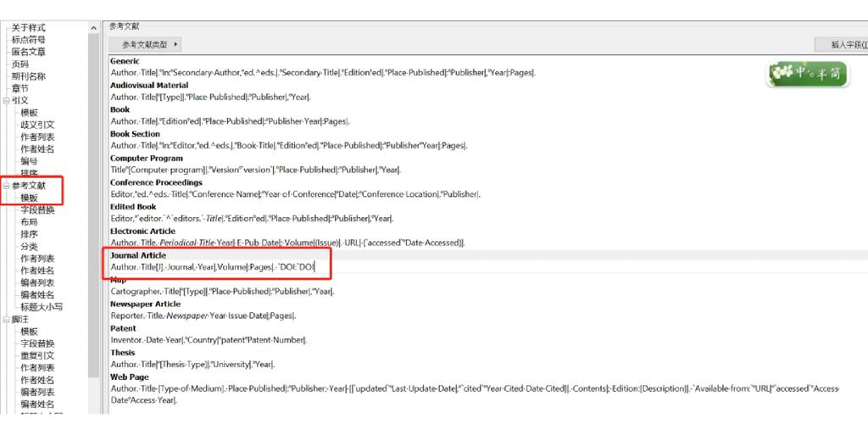Collapse the 脚注 tree node
Image resolution: width=868 pixels, height=424 pixels.
pyautogui.click(x=6, y=319)
